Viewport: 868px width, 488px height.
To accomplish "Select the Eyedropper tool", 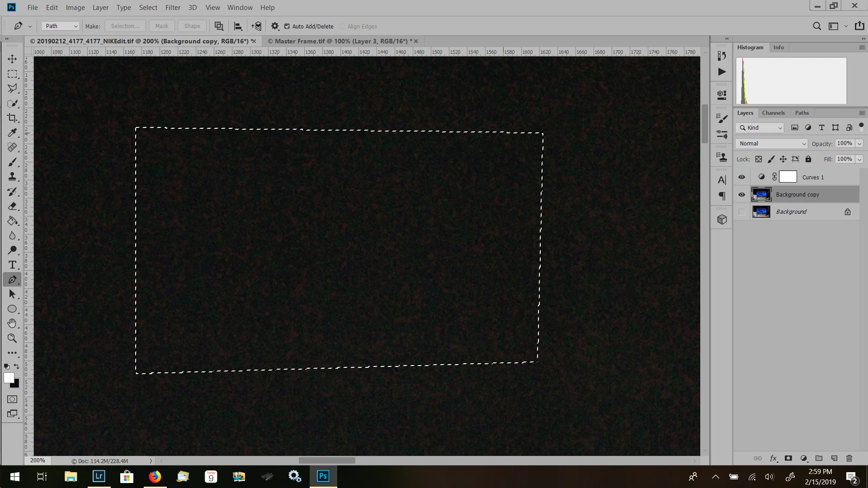I will point(12,133).
